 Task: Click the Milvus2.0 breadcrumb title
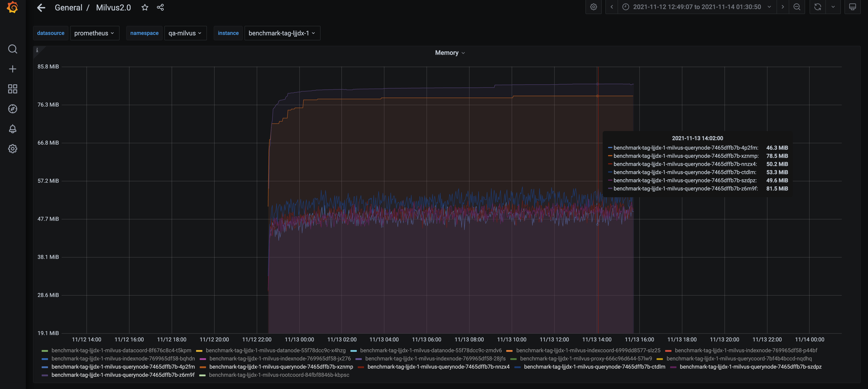[x=113, y=7]
